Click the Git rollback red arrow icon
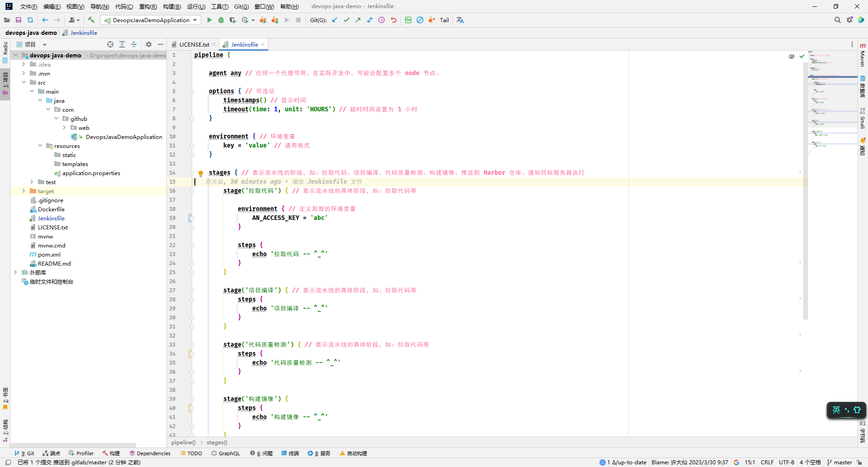Screen dimensions: 868x467 [x=394, y=20]
